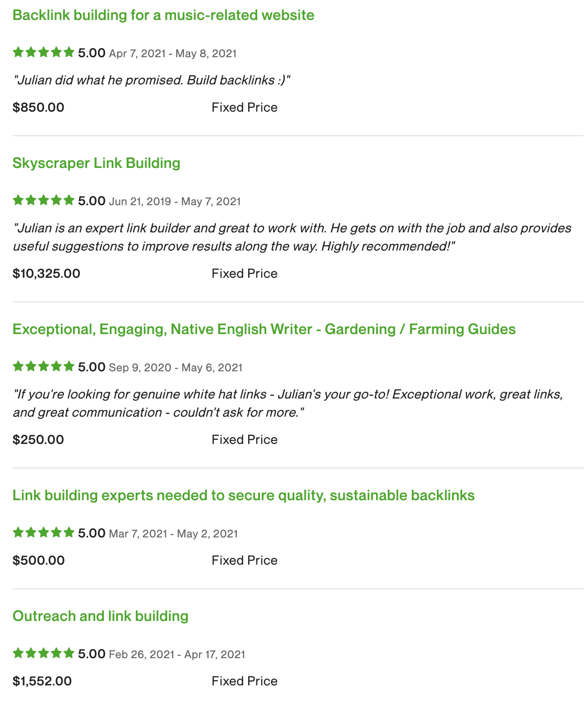Open 'Link building experts needed' job link

(244, 496)
